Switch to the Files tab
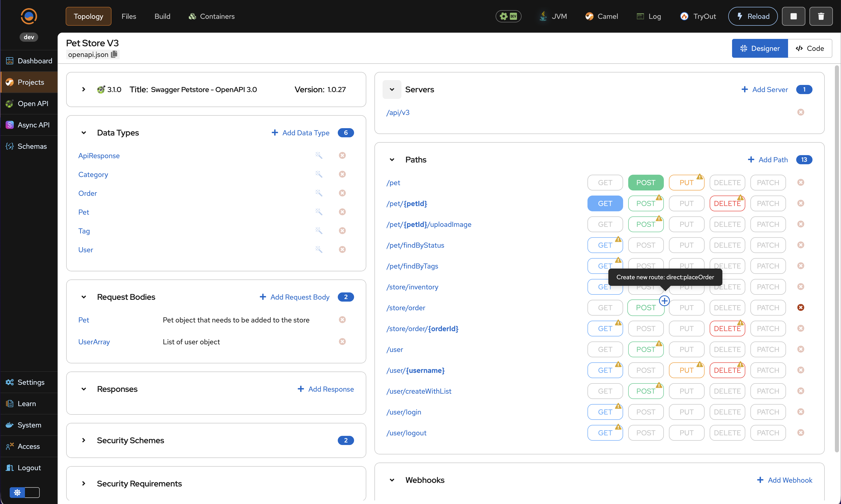The image size is (841, 504). pyautogui.click(x=129, y=16)
